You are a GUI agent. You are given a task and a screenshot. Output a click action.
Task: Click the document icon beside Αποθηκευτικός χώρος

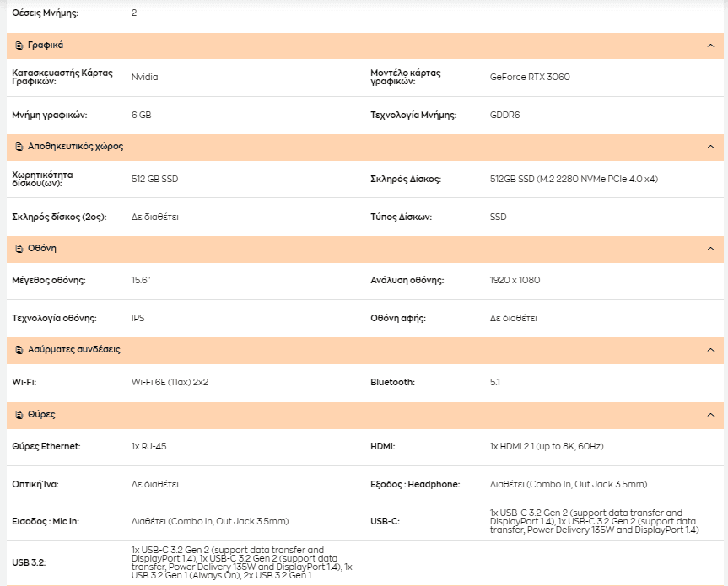[19, 147]
